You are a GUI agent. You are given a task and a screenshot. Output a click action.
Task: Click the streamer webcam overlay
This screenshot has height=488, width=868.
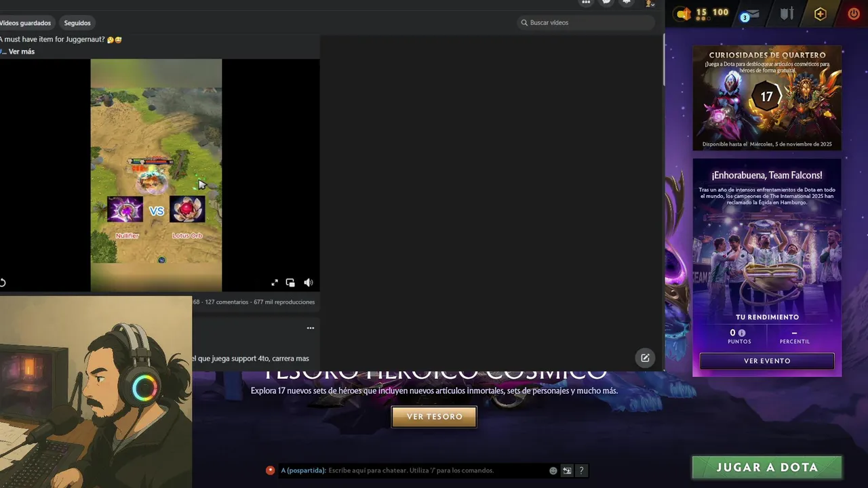96,392
